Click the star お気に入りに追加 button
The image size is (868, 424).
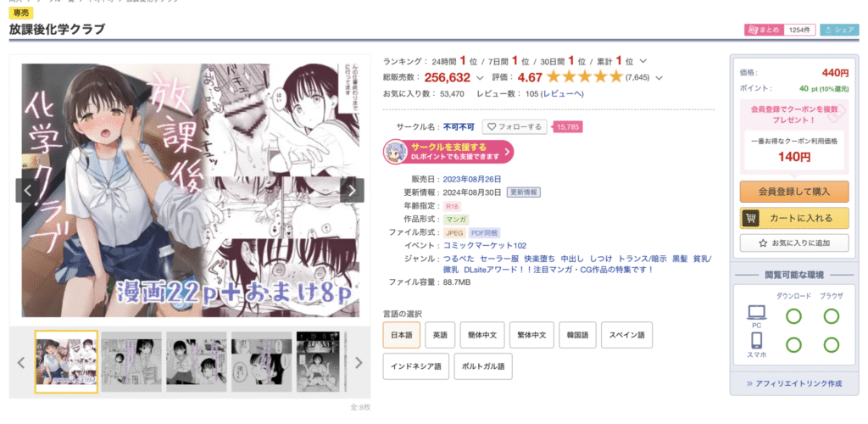click(x=793, y=243)
